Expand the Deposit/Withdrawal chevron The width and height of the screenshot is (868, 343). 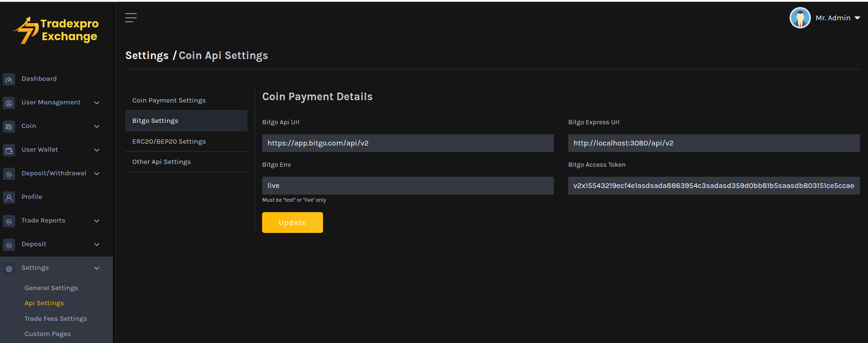click(x=97, y=173)
